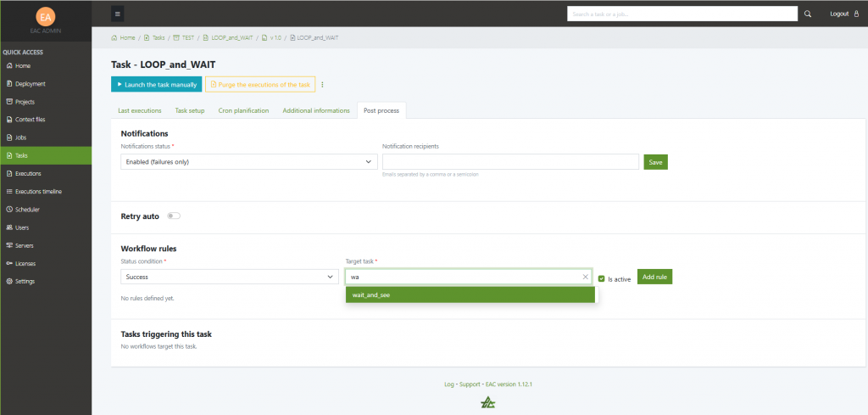Open Jobs in the sidebar
This screenshot has height=415, width=868.
click(46, 137)
